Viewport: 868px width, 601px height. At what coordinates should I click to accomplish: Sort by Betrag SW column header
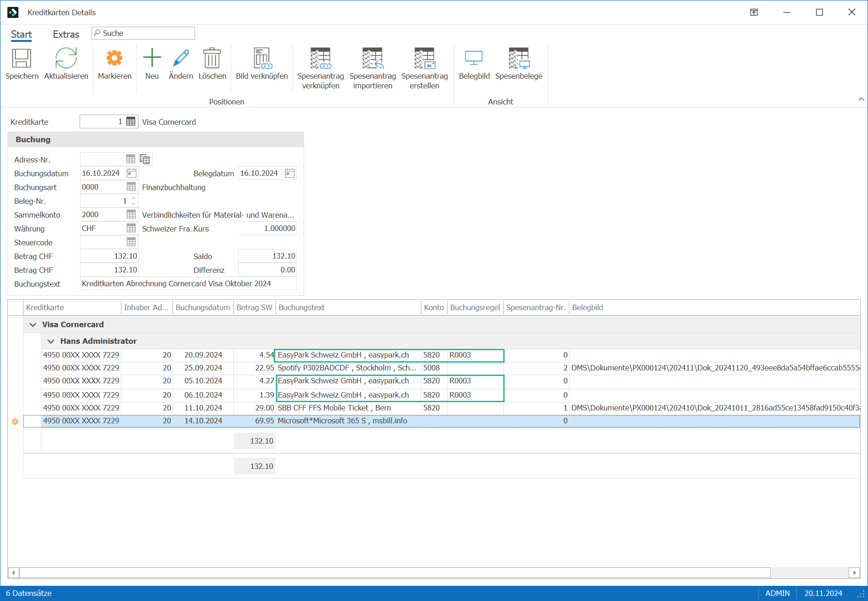pyautogui.click(x=254, y=307)
